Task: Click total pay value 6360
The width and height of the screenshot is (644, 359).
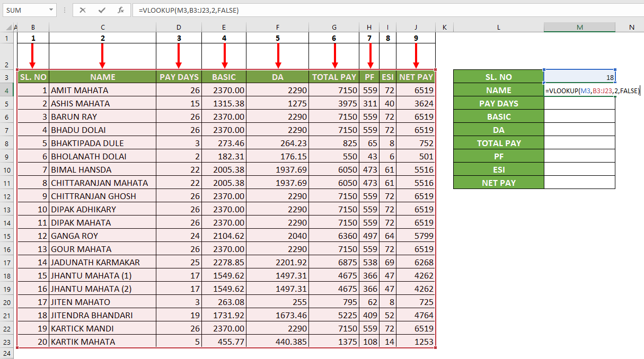Action: click(334, 236)
